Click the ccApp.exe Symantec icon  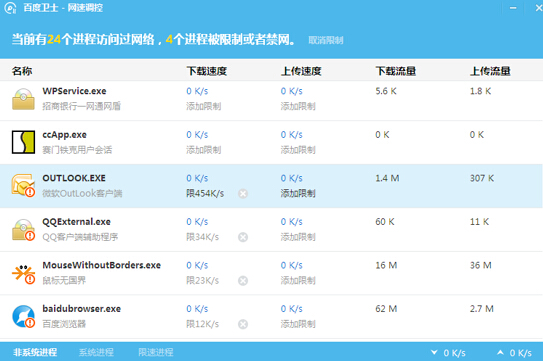[x=23, y=142]
